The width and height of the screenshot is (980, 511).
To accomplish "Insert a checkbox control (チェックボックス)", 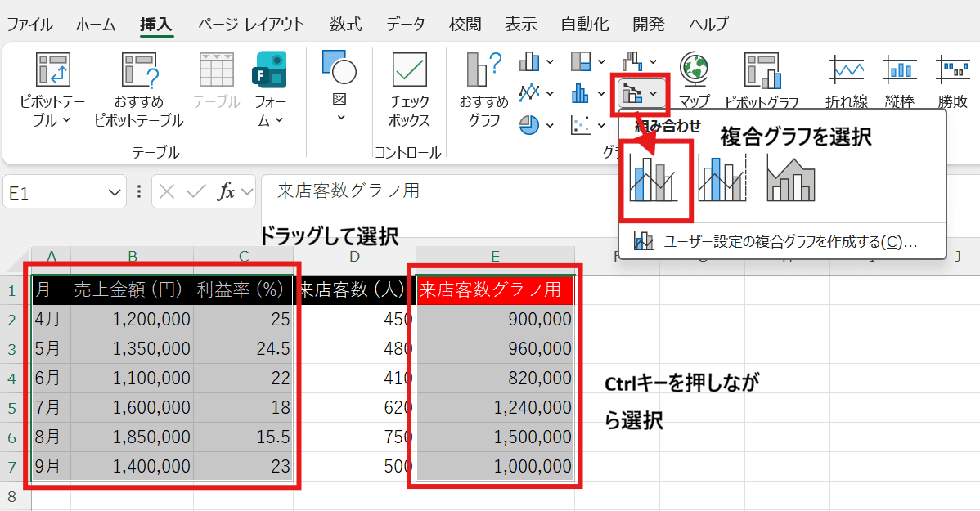I will coord(409,70).
